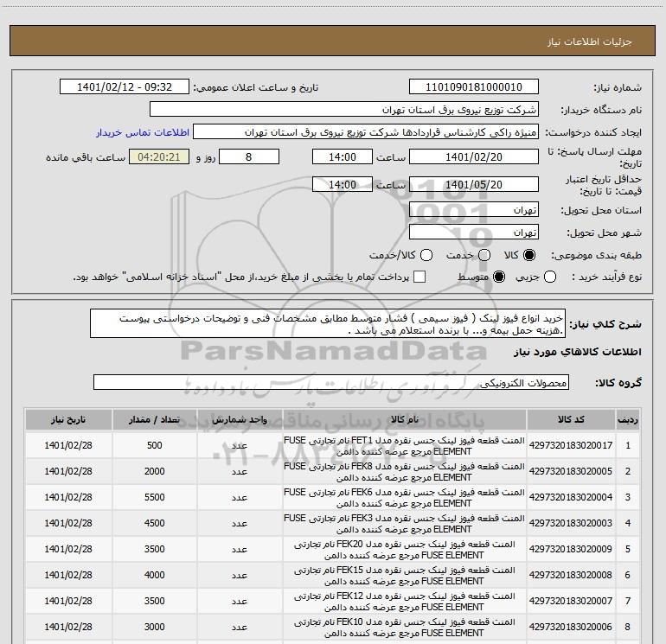666x644 pixels.
Task: Click the need number field 1101090181000010
Action: [x=474, y=87]
